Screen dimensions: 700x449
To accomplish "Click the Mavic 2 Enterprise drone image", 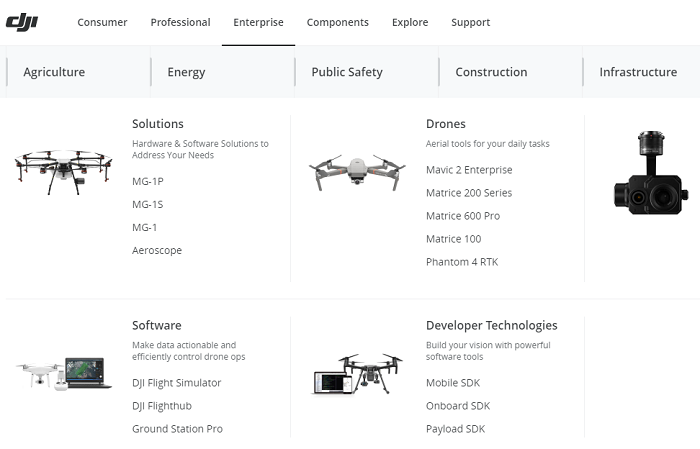I will (x=357, y=172).
